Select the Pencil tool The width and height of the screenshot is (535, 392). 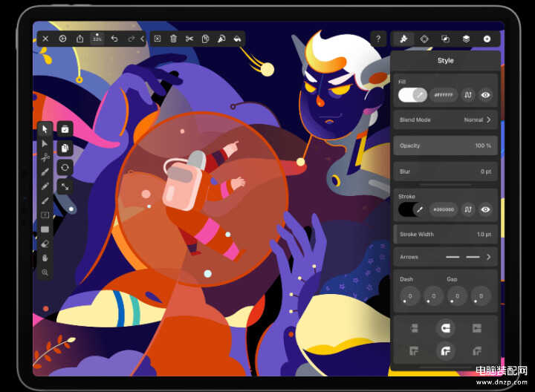45,186
